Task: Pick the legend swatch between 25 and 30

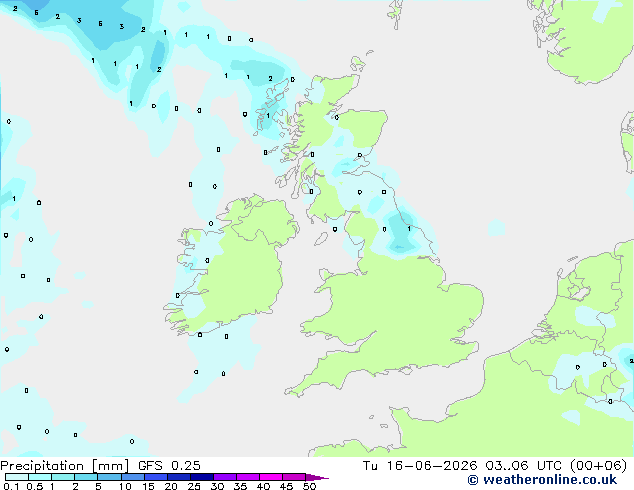Action: [x=201, y=477]
